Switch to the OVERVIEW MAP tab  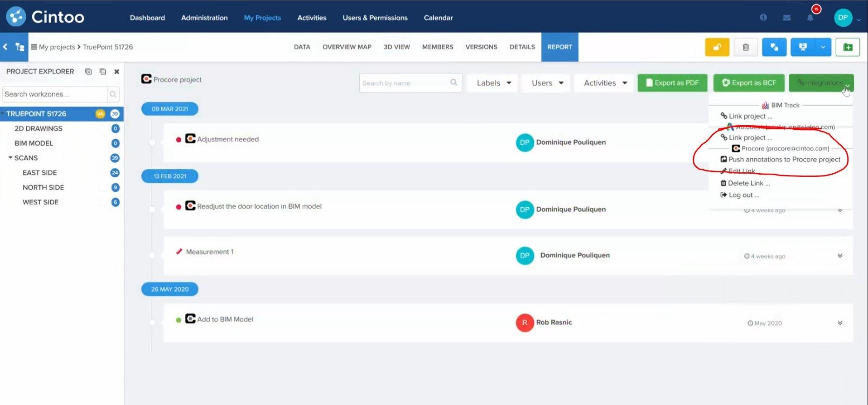347,47
